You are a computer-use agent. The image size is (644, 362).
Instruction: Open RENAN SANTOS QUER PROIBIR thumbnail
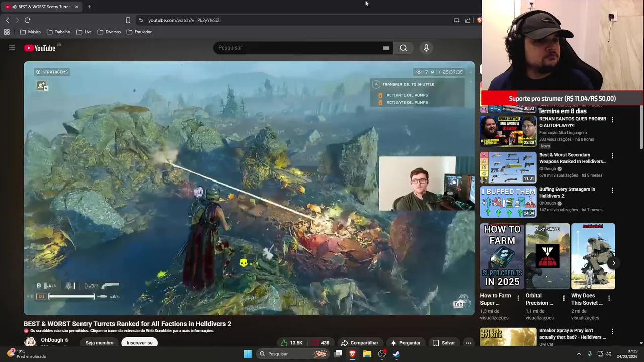tap(508, 131)
